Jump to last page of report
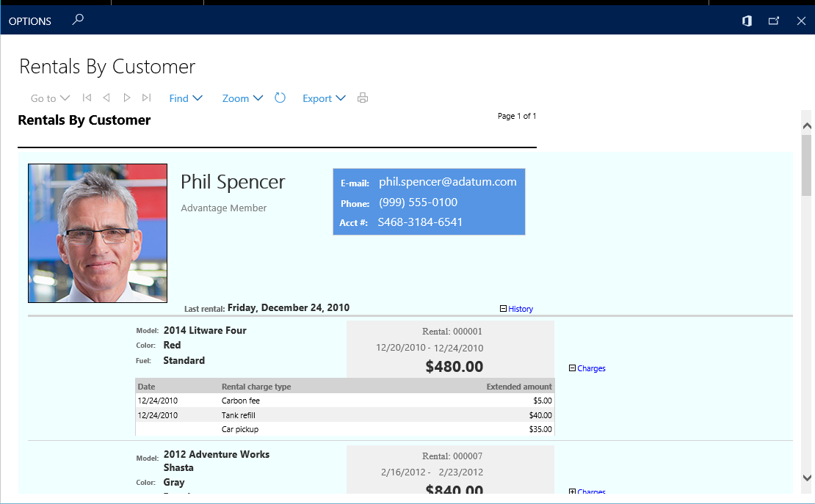815x504 pixels. click(x=147, y=98)
